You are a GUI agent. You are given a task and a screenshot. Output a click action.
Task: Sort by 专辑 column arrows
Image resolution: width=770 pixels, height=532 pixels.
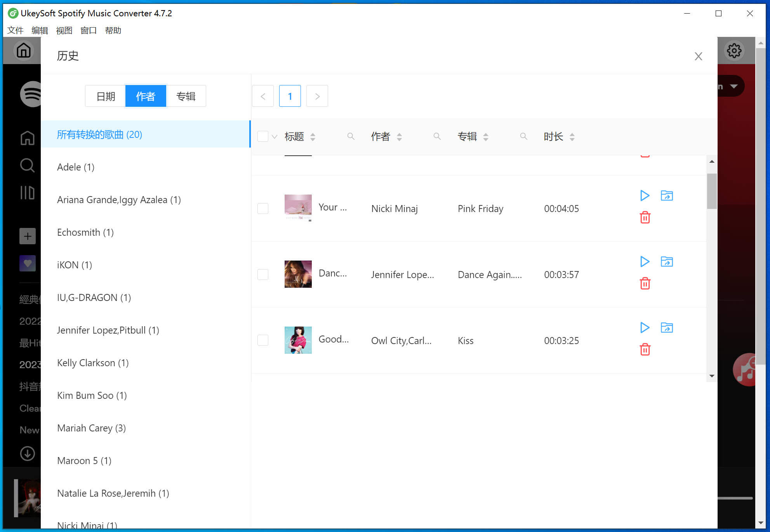(485, 137)
